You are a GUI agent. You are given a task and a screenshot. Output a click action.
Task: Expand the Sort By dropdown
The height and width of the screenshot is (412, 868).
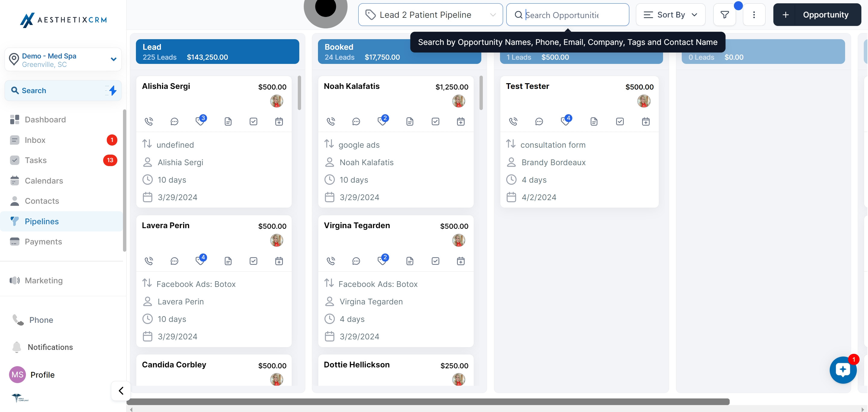point(670,15)
